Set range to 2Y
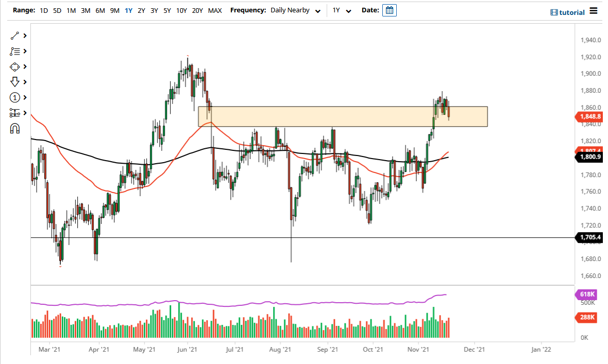Image resolution: width=608 pixels, height=364 pixels. tap(142, 10)
